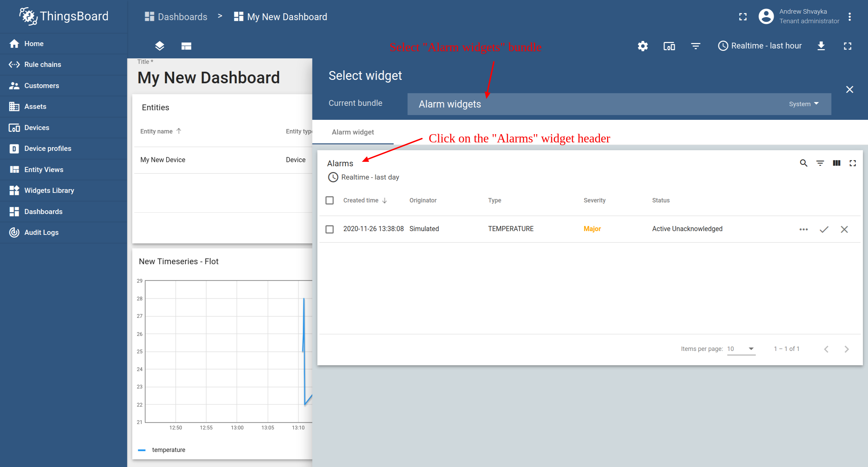Open dashboard settings gear icon
The image size is (868, 467).
click(643, 46)
